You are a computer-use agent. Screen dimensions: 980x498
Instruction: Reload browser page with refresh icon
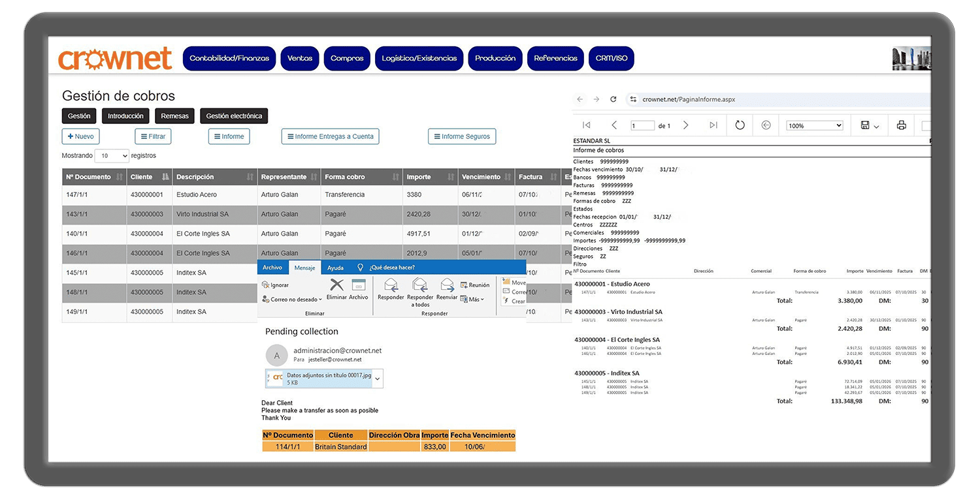[x=613, y=99]
